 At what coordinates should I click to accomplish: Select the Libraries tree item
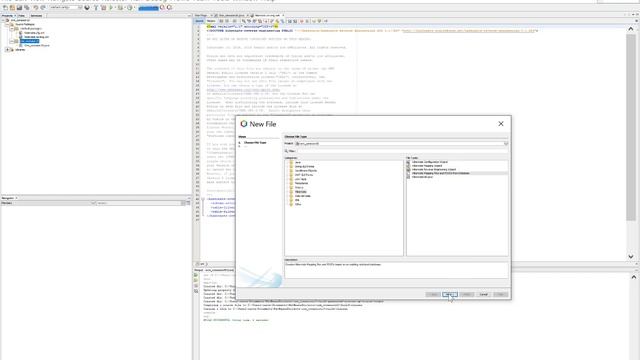(20, 49)
